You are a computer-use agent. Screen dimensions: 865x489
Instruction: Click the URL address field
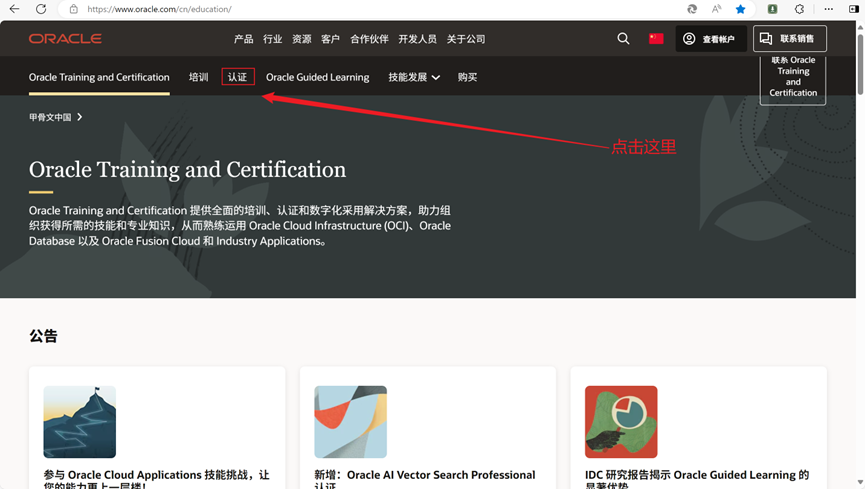click(x=159, y=9)
